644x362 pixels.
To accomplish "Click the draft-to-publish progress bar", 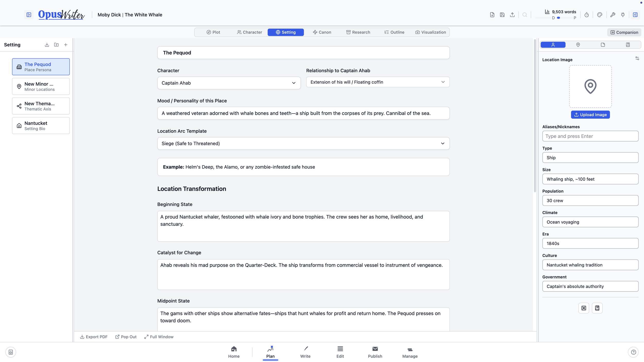I will click(564, 18).
